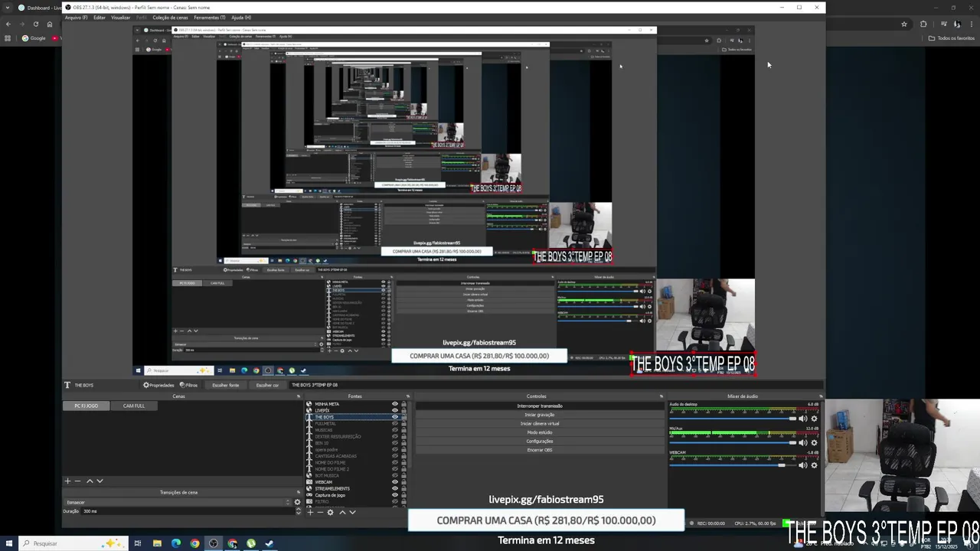
Task: Click Iniciar câmera virtual button
Action: 540,423
